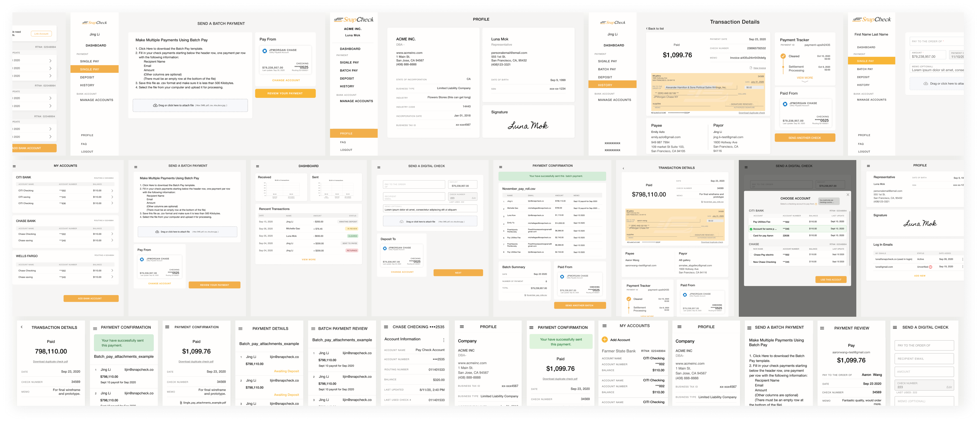This screenshot has height=422, width=980.
Task: Open hamburger menu on tablet Dashboard screen
Action: (258, 166)
